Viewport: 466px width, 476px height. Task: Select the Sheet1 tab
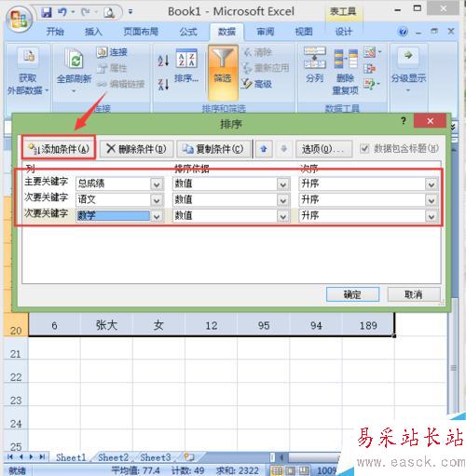coord(71,457)
